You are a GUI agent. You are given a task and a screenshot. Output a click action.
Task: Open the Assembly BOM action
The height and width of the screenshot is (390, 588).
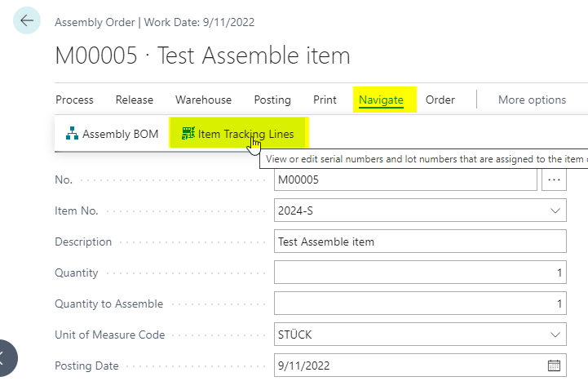coord(112,134)
